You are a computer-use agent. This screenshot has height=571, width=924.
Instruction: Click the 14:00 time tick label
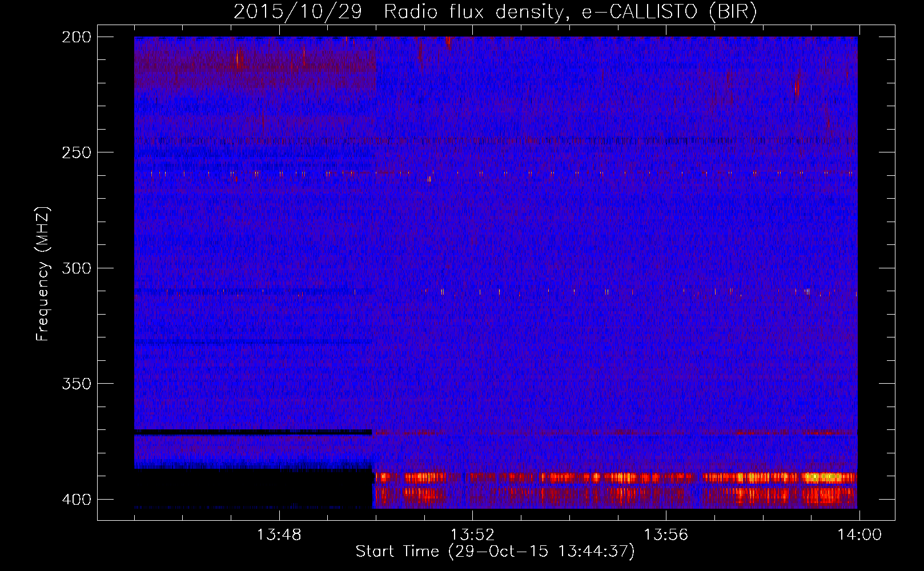click(859, 535)
